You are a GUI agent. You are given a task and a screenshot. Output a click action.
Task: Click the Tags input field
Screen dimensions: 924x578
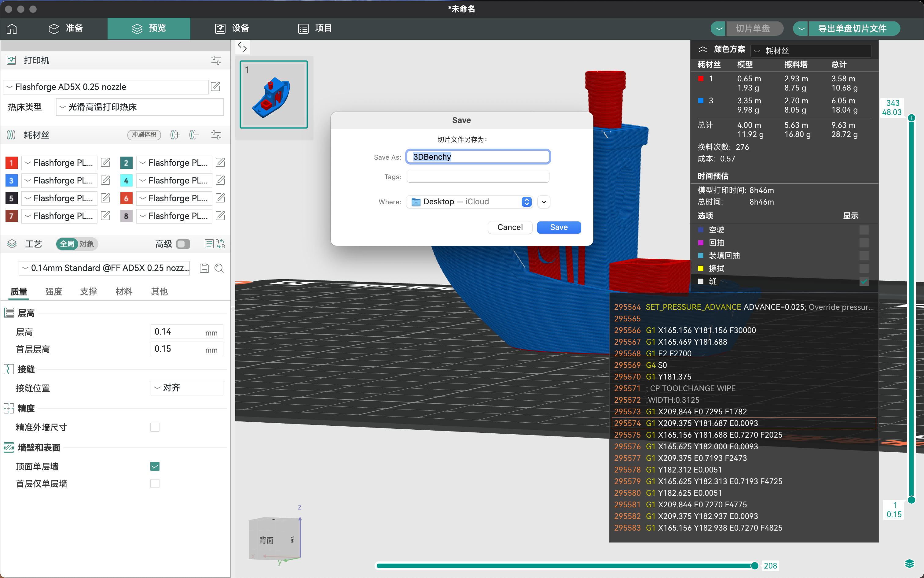coord(478,177)
